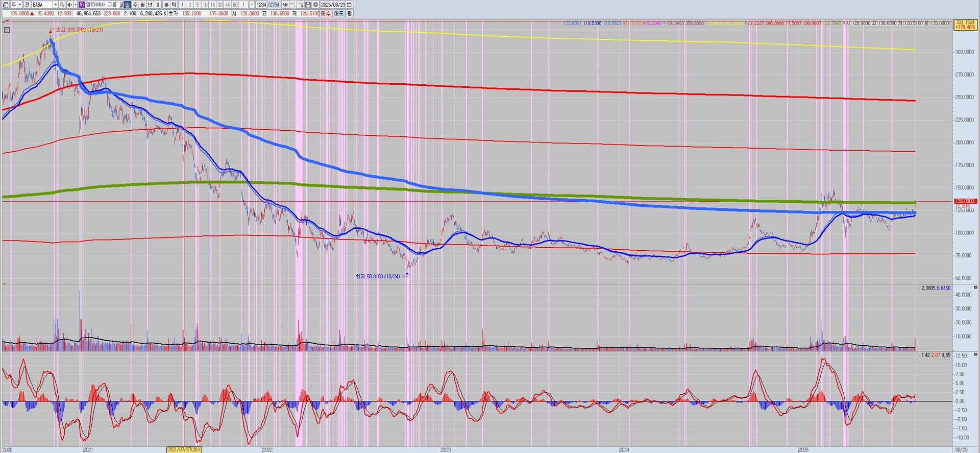Click the highlighted 2021/07/27 date label
Image resolution: width=980 pixels, height=453 pixels.
(x=184, y=450)
